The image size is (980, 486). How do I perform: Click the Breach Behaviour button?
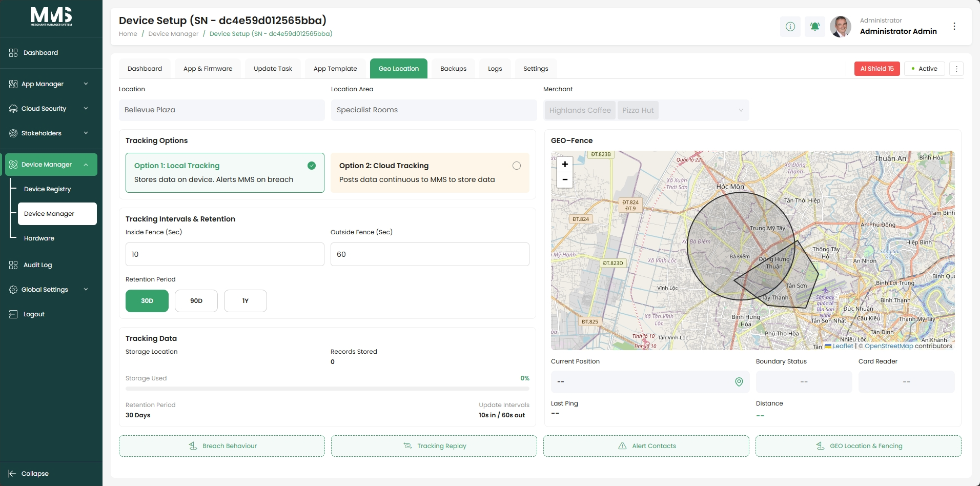222,446
